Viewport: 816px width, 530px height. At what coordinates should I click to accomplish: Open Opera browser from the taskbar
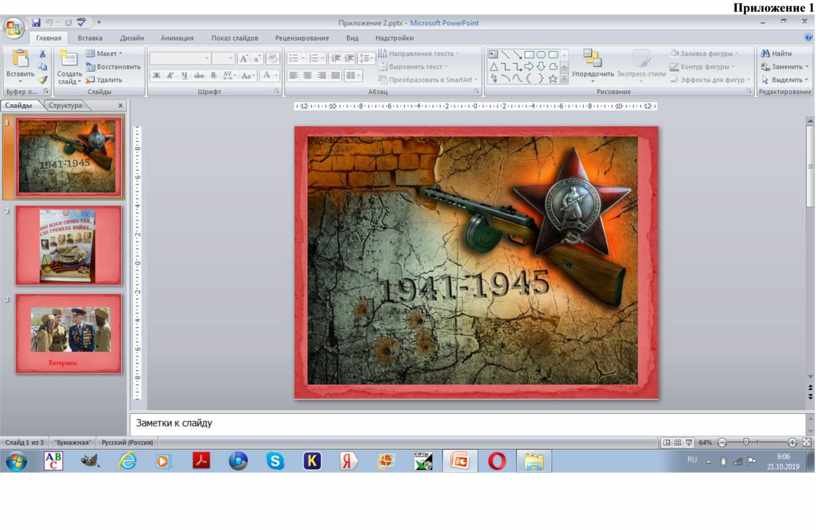[x=497, y=461]
